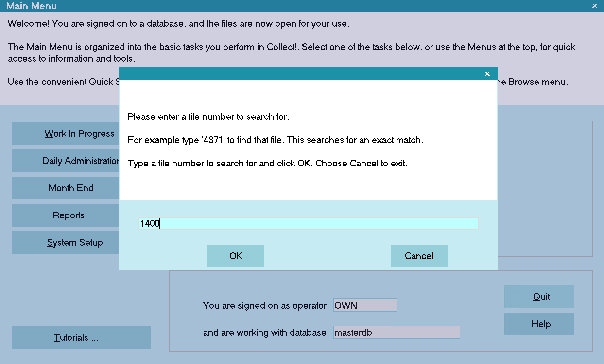This screenshot has width=604, height=364.
Task: Close the file number search dialog
Action: [x=487, y=74]
